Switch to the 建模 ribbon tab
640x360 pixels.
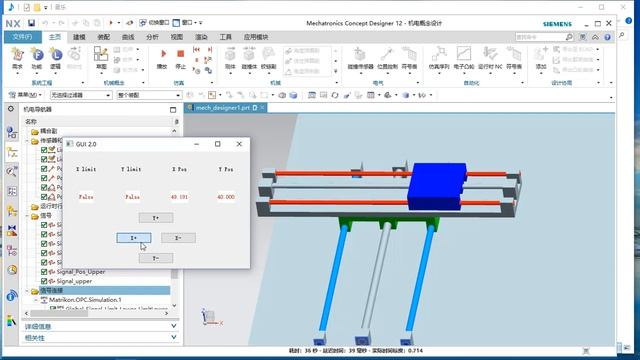click(x=79, y=37)
